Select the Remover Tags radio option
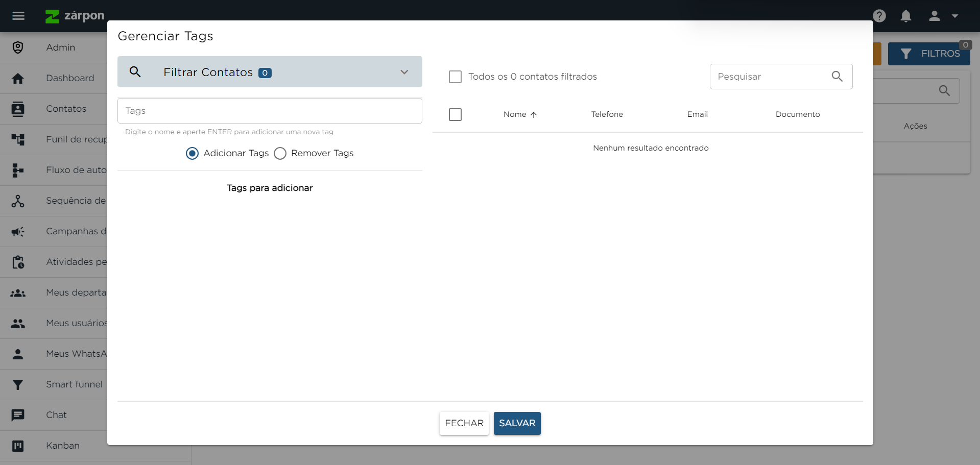 (280, 153)
